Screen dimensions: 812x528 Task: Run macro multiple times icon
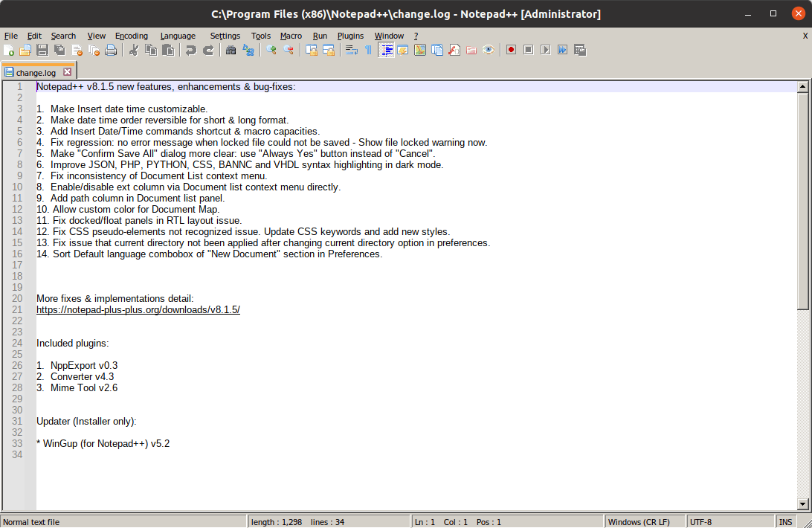click(562, 51)
